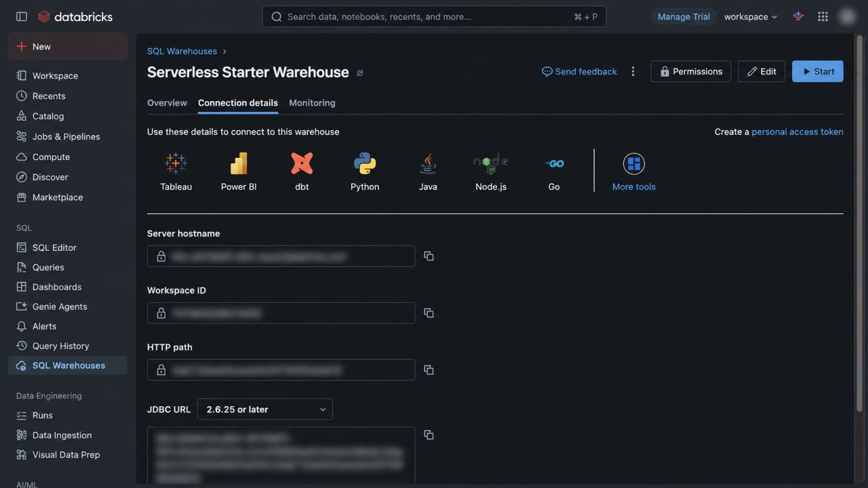This screenshot has height=488, width=868.
Task: Open Compute in the sidebar
Action: 68,157
